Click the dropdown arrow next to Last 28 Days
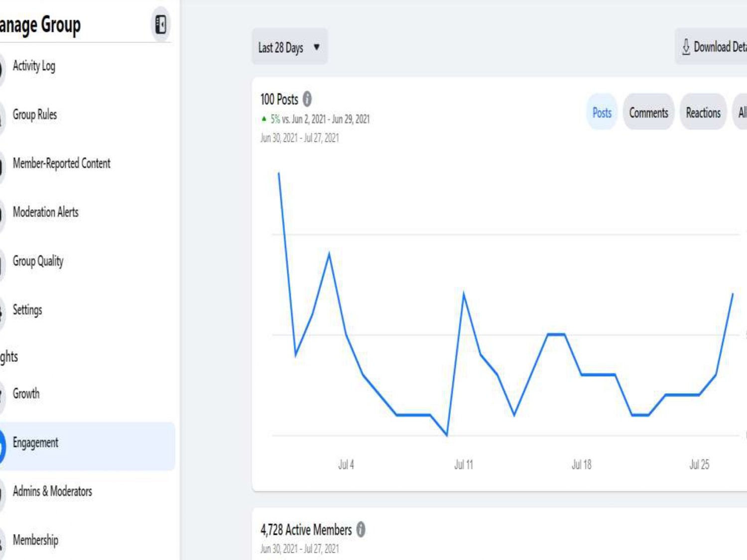This screenshot has height=560, width=747. pyautogui.click(x=317, y=47)
